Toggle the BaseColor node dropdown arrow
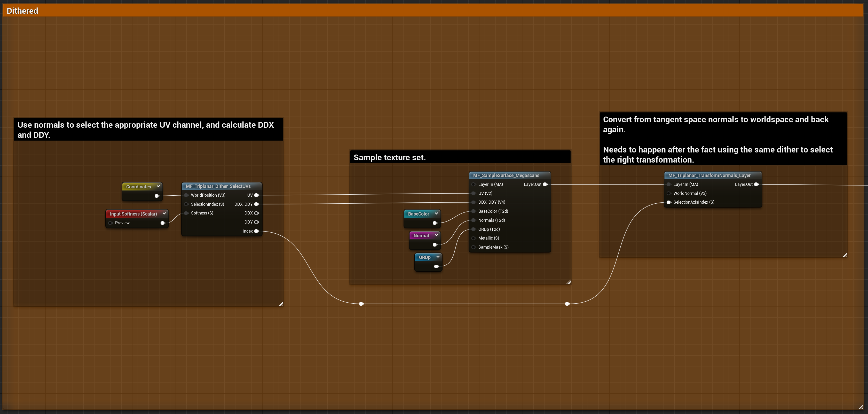The width and height of the screenshot is (868, 414). click(436, 213)
